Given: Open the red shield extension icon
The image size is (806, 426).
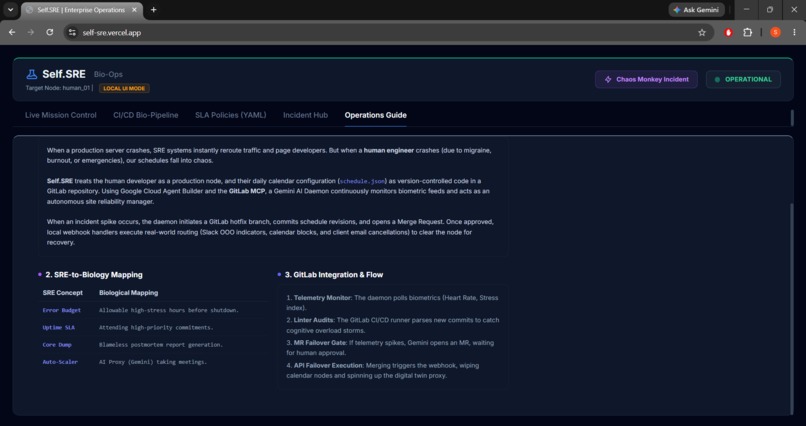Looking at the screenshot, I should (728, 32).
